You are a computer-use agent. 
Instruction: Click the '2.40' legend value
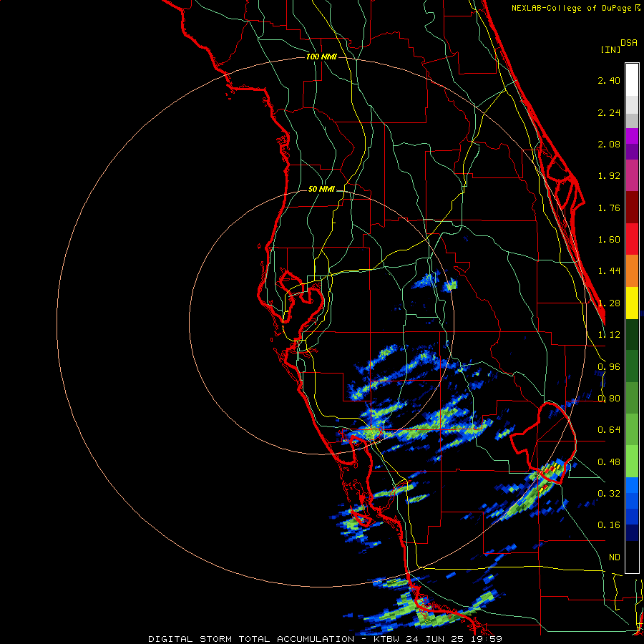click(x=609, y=80)
